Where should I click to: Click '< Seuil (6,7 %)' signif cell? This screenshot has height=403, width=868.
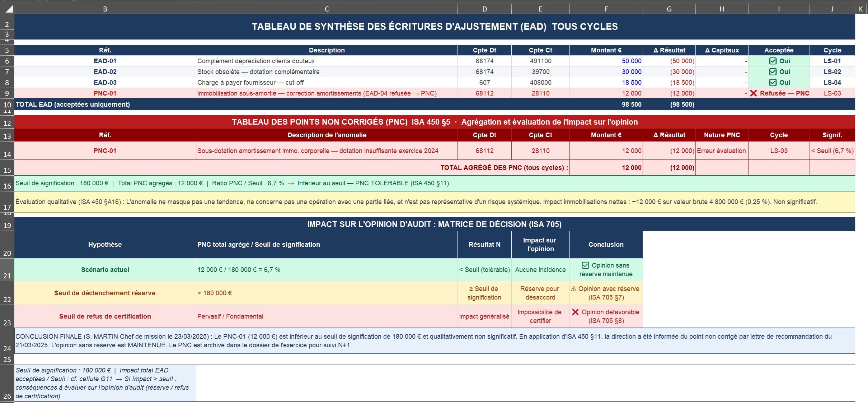[x=832, y=151]
